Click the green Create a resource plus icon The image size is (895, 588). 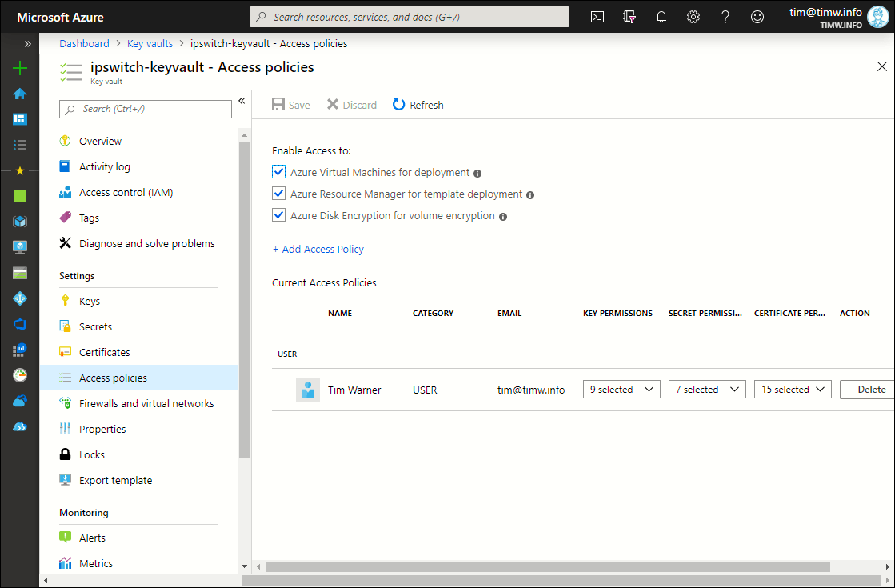[x=20, y=68]
